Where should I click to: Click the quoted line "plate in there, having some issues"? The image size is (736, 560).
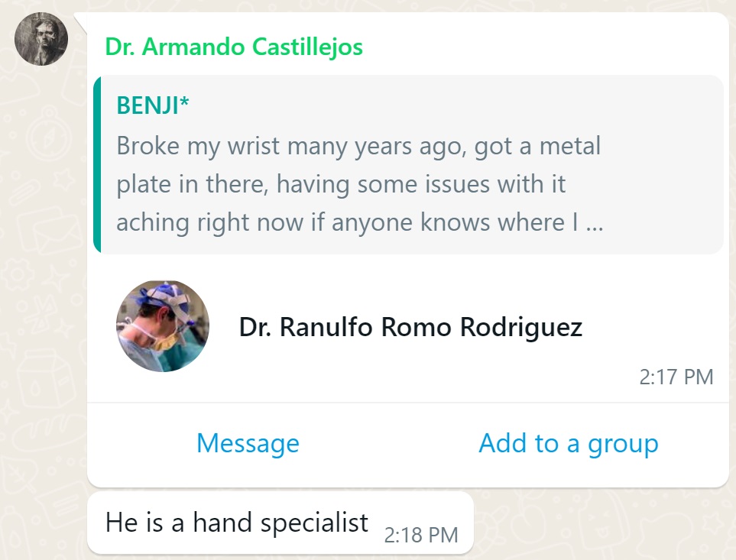point(341,184)
